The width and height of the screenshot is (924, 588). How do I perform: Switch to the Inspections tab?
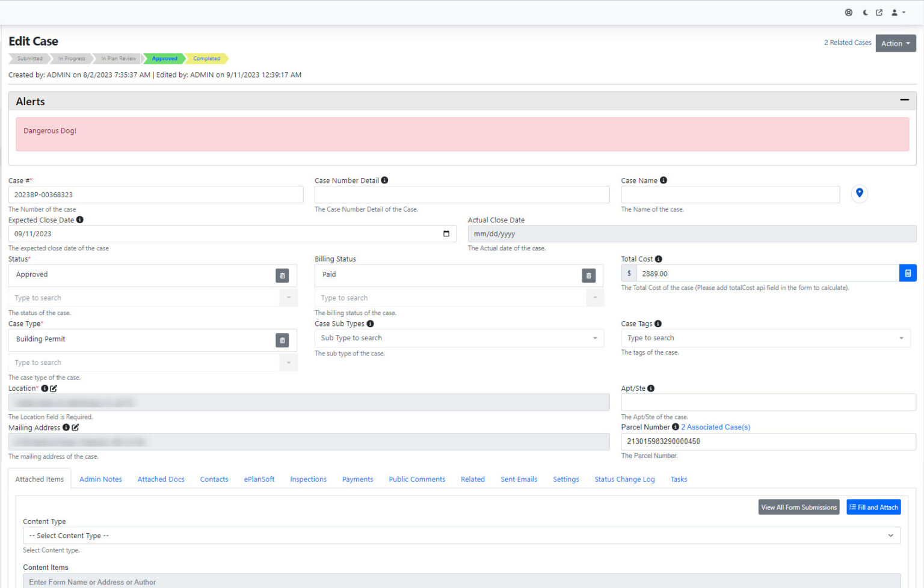308,479
